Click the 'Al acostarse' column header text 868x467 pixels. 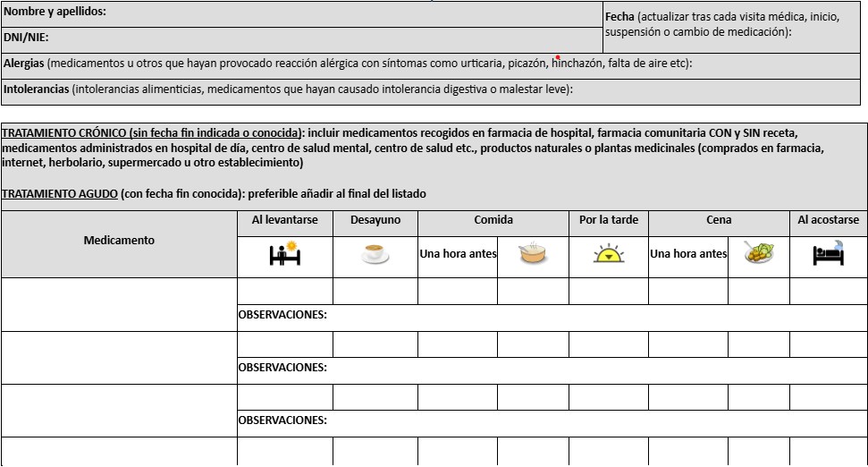click(828, 220)
